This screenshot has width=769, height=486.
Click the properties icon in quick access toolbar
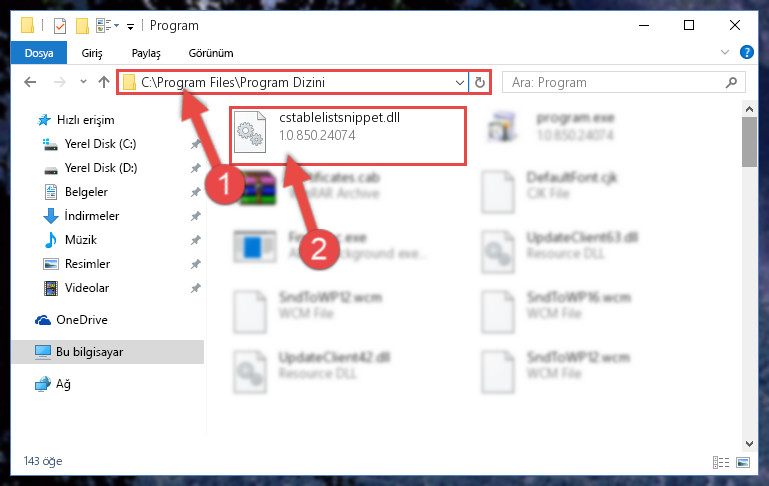pos(59,26)
